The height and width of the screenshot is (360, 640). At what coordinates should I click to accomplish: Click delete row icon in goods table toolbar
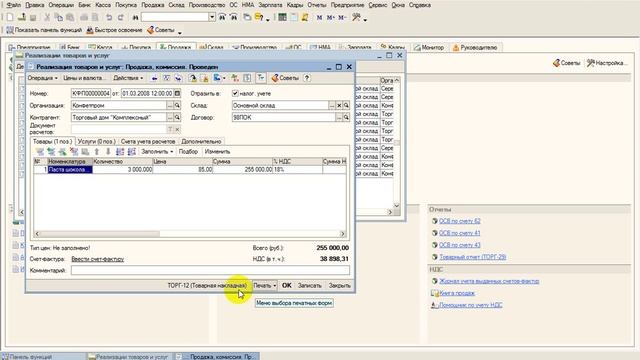tap(74, 151)
